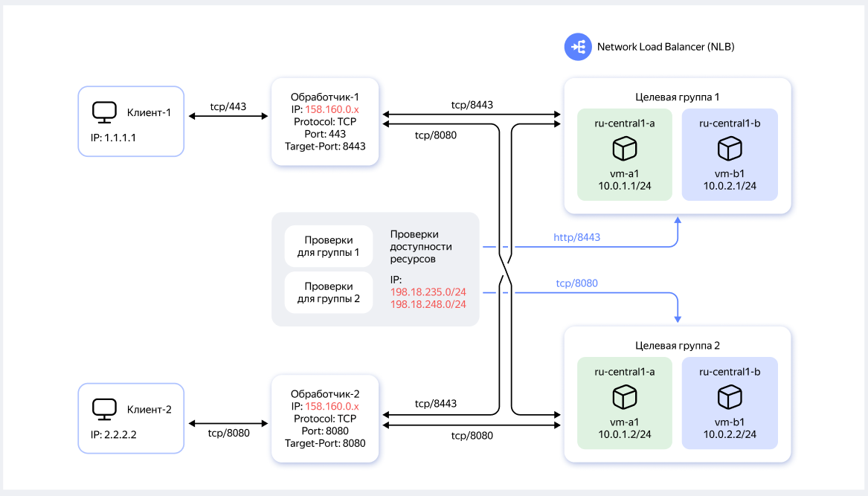Click the Проверки доступности ресурсов text

pyautogui.click(x=421, y=246)
